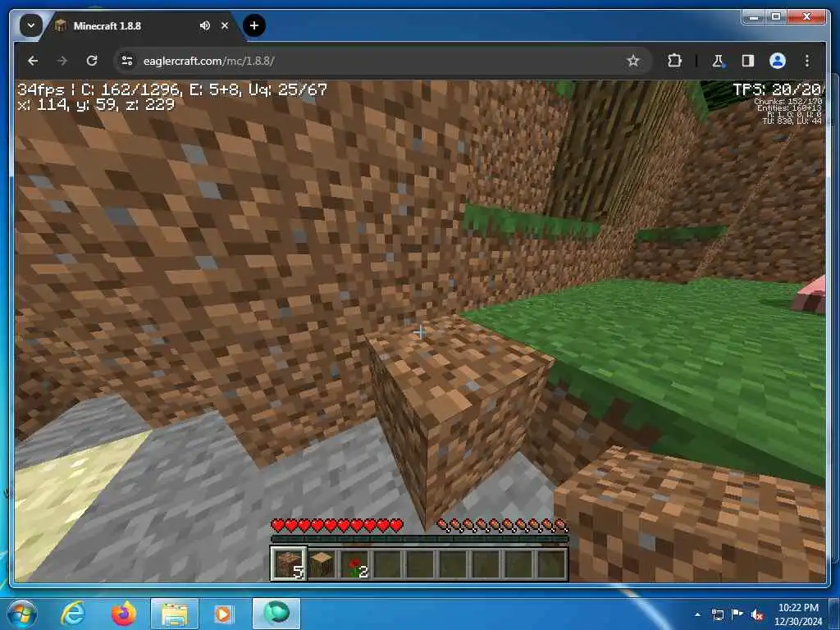Launch Internet Explorer from taskbar

pos(72,614)
